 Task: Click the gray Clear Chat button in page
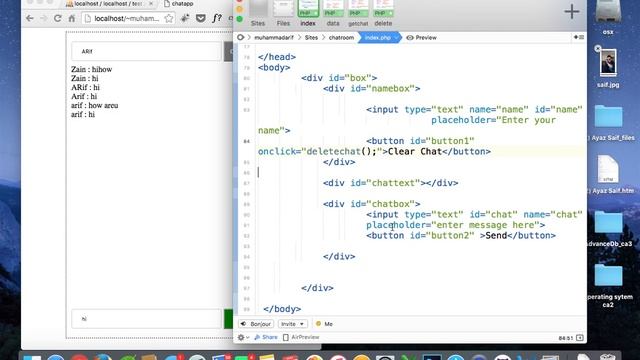[228, 51]
